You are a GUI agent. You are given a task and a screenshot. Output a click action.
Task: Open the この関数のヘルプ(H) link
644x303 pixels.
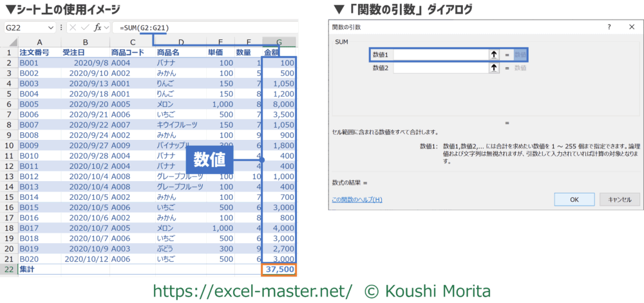[x=356, y=200]
